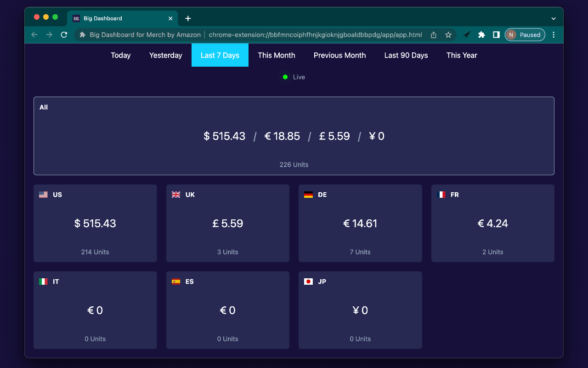The width and height of the screenshot is (588, 368).
Task: Select the Previous Month filter
Action: 339,55
